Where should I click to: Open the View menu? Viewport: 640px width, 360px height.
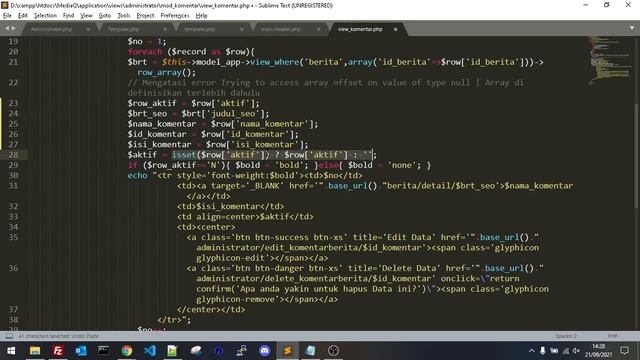click(x=86, y=16)
